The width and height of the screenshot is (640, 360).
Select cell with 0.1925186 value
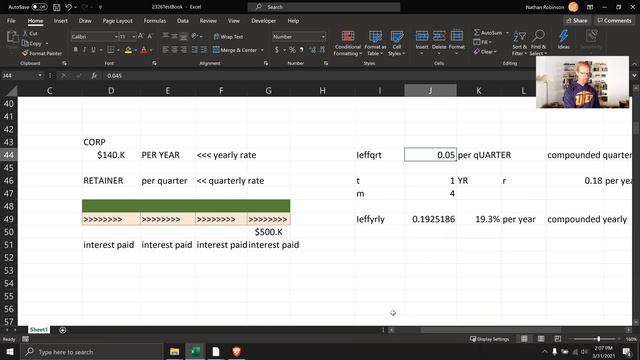(430, 219)
